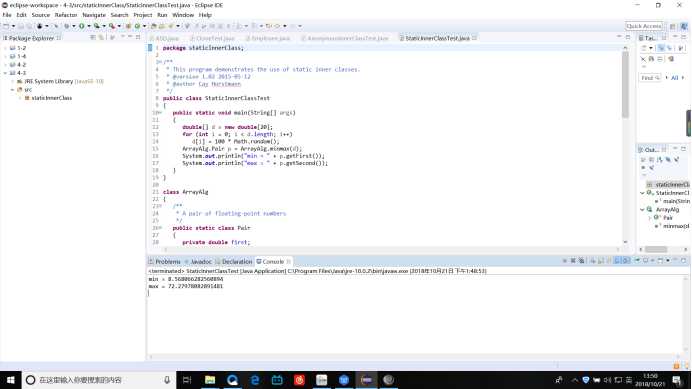
Task: Toggle Show Console When Standard Error Changes
Action: tap(626, 261)
